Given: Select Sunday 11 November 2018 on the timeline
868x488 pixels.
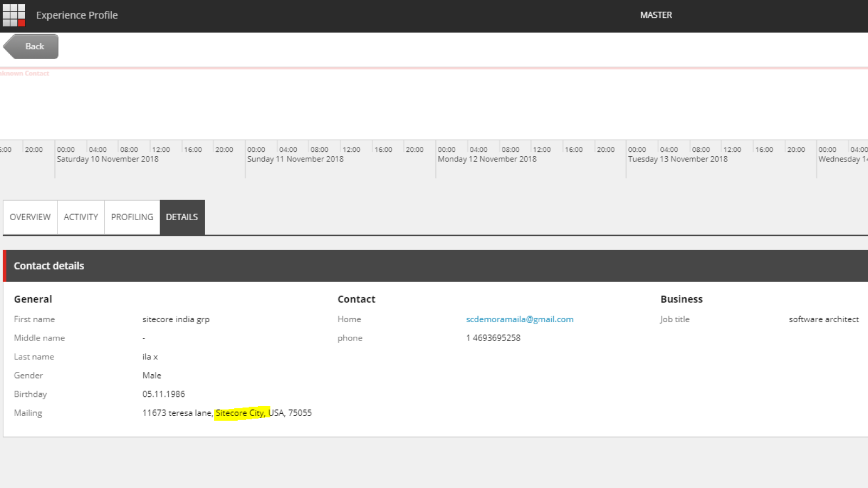Looking at the screenshot, I should pos(295,159).
